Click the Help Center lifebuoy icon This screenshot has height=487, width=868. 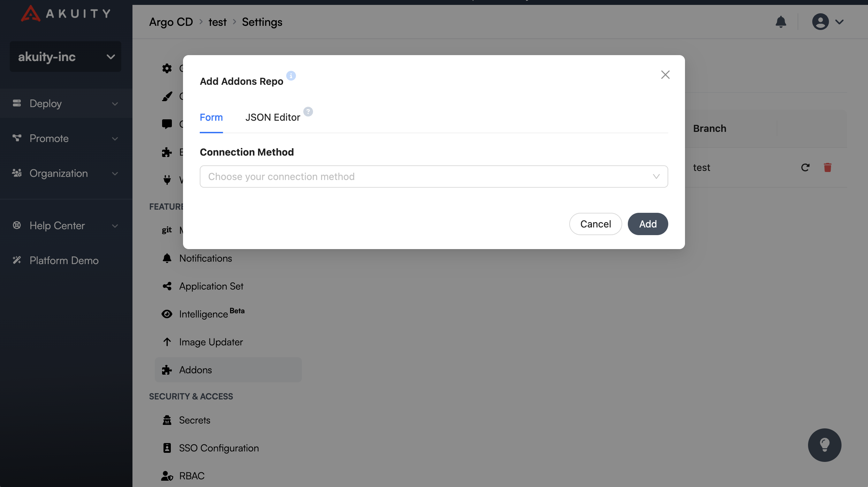point(17,225)
